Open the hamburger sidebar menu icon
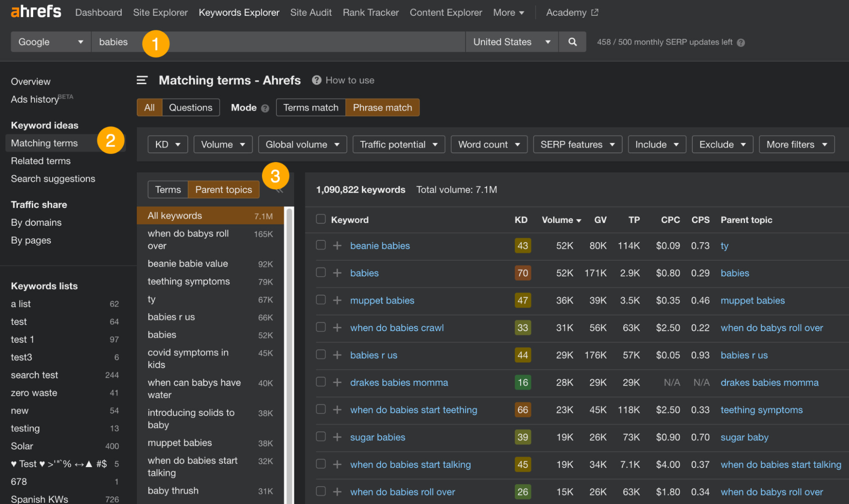The image size is (849, 504). coord(142,80)
